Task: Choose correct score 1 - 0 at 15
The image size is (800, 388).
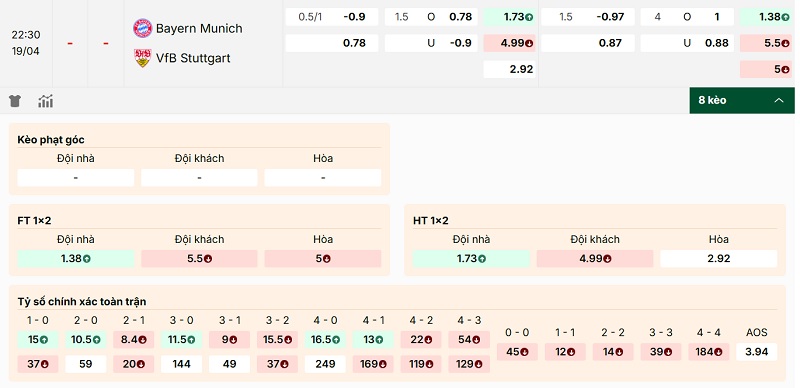Action: click(38, 340)
